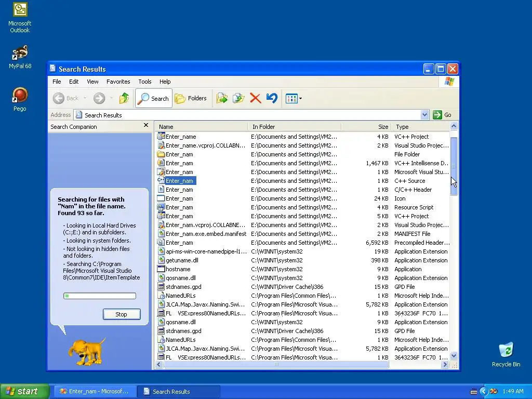532x399 pixels.
Task: Click the search progress bar
Action: (100, 296)
